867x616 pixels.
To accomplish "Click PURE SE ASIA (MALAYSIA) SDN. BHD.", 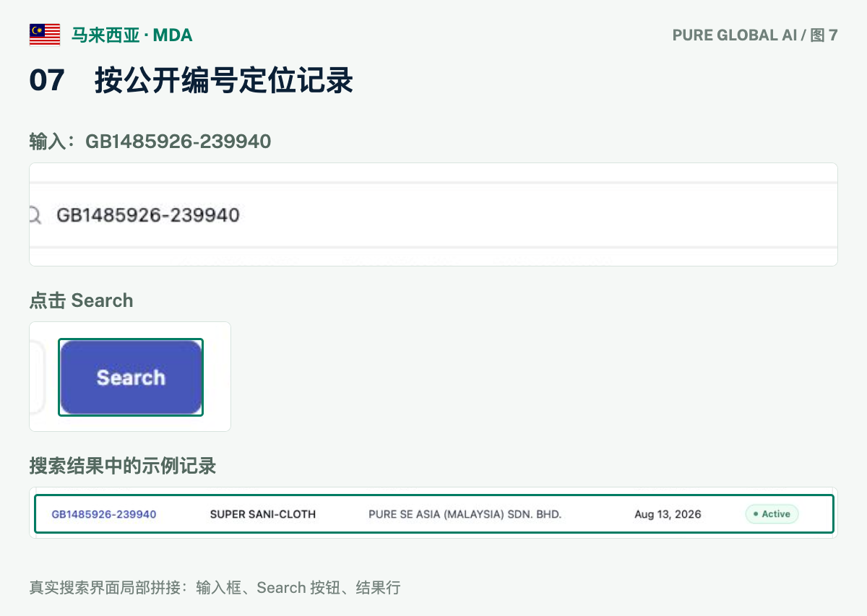I will point(465,514).
